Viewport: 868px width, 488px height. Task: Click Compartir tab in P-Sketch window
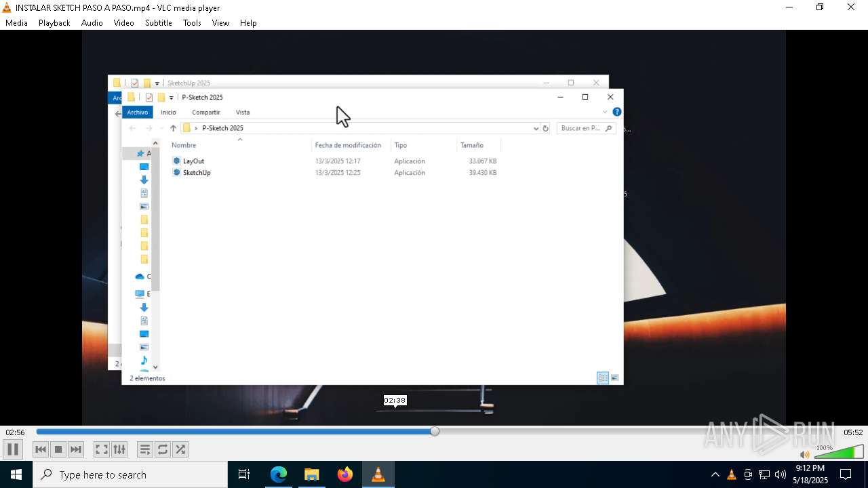pos(206,113)
